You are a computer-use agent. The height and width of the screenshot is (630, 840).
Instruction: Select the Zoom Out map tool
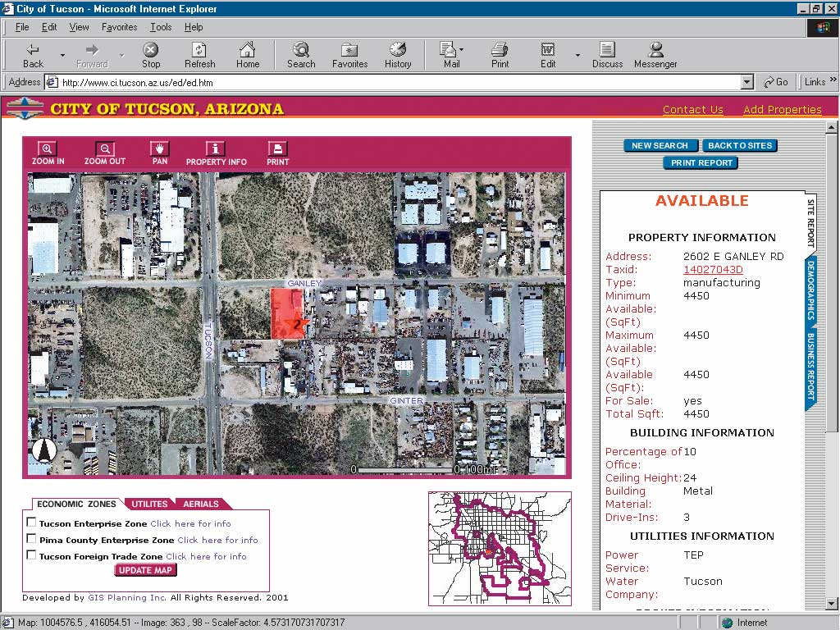click(x=105, y=153)
